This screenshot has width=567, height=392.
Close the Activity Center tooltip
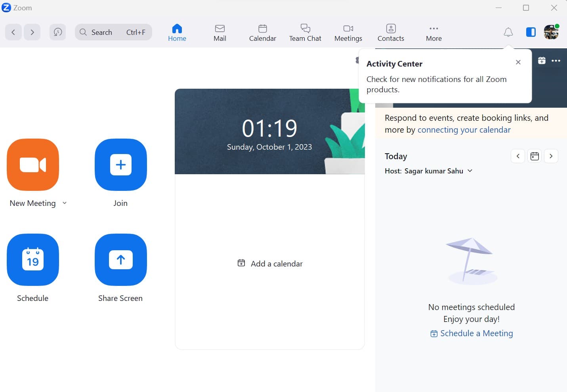point(518,62)
